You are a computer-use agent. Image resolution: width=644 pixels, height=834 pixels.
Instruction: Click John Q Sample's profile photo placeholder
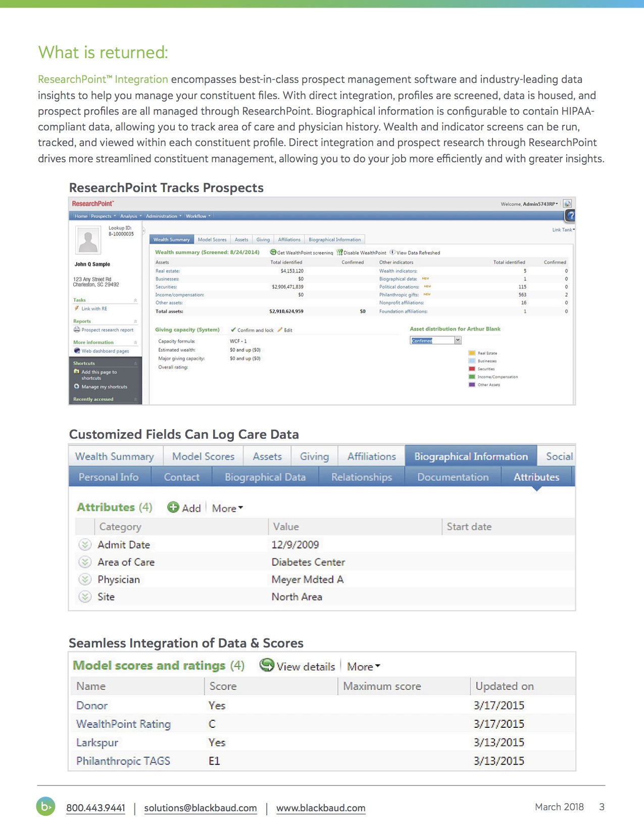[88, 240]
